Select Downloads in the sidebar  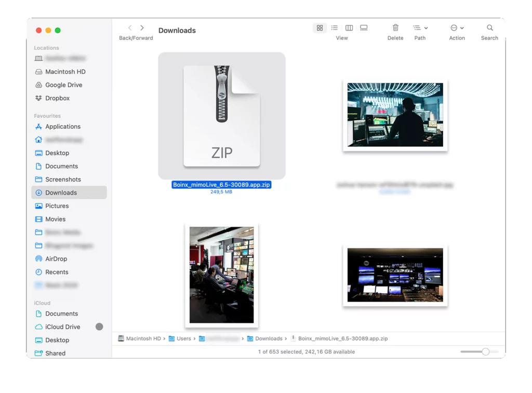tap(69, 193)
